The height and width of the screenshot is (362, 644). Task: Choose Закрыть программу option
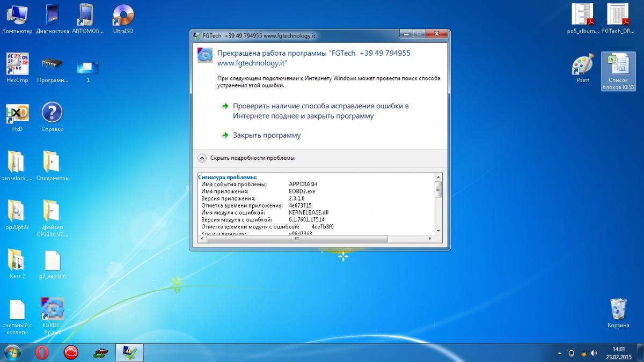(266, 135)
